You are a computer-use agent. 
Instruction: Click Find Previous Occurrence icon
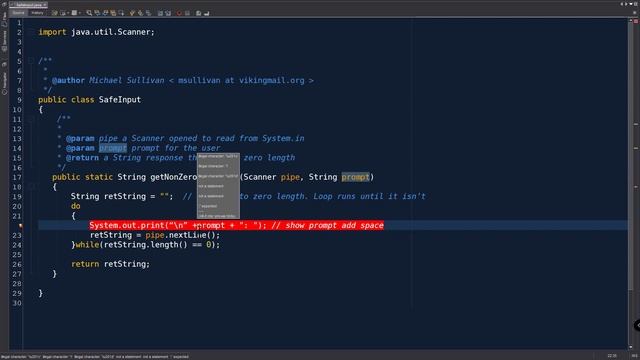click(97, 13)
